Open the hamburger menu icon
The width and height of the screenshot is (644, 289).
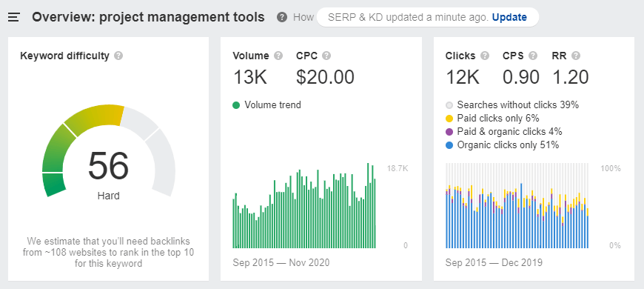tap(14, 17)
